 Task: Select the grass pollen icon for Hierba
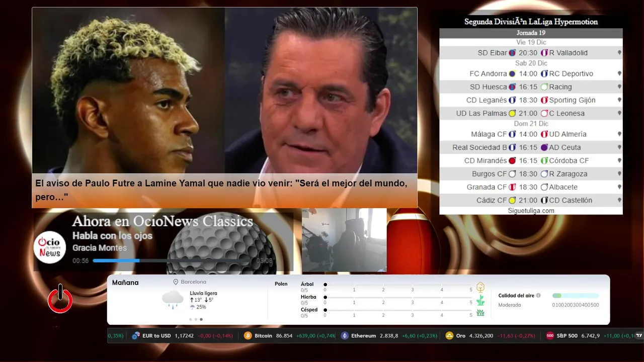tap(480, 300)
